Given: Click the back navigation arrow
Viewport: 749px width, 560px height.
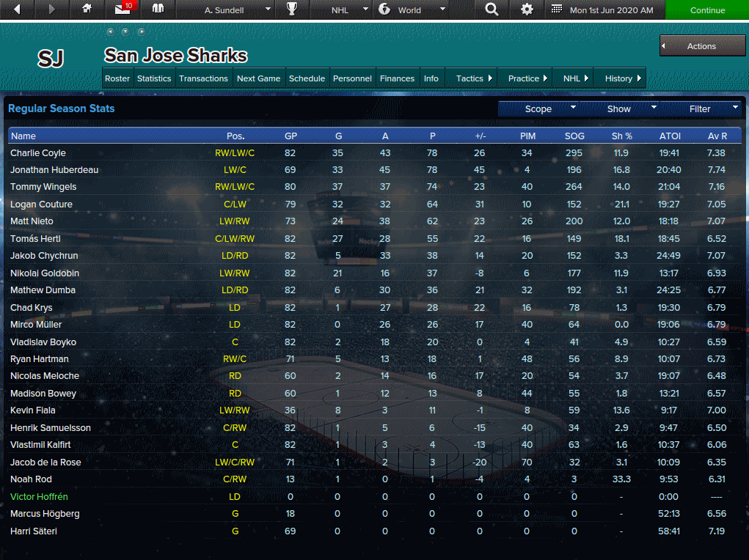Looking at the screenshot, I should coord(17,9).
